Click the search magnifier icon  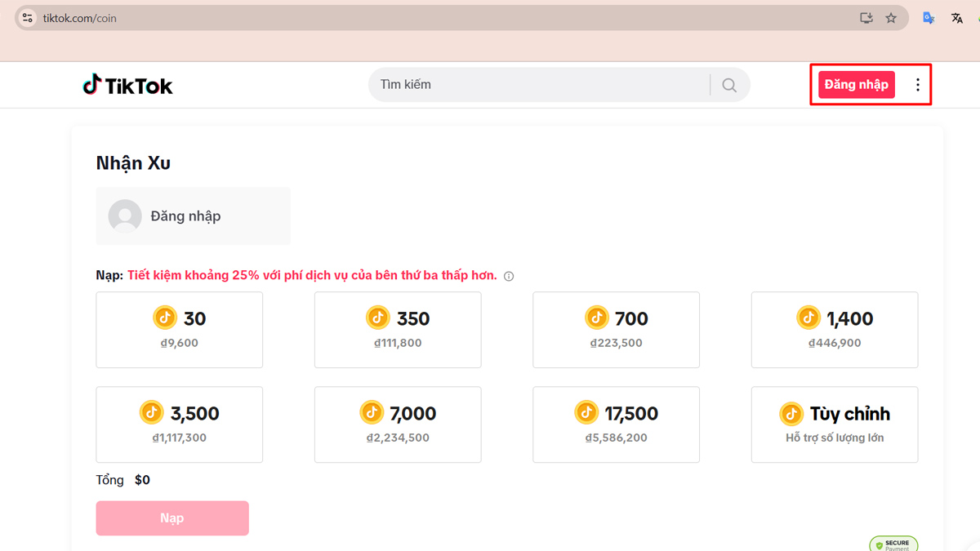[x=729, y=85]
